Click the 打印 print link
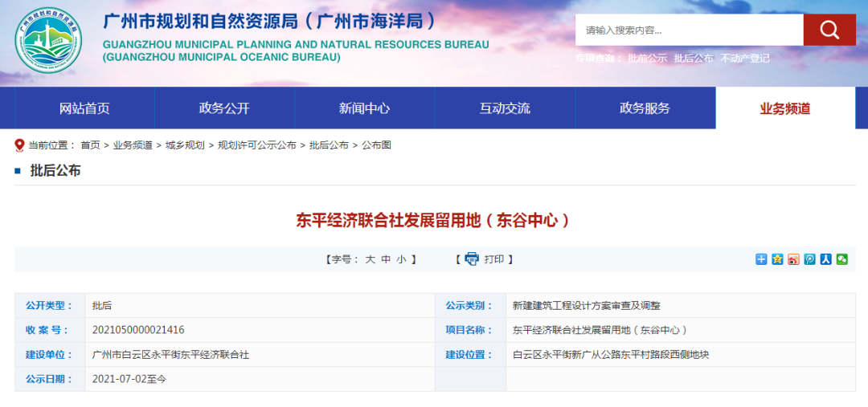 point(494,259)
